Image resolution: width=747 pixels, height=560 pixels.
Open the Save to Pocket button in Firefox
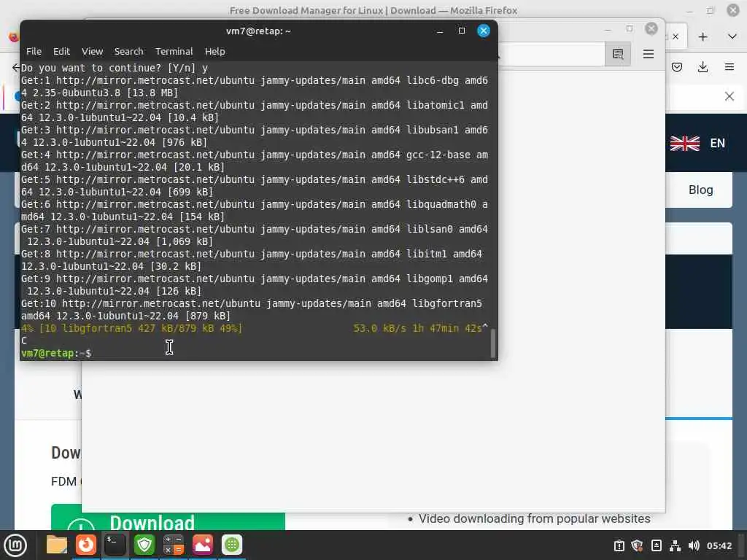(x=676, y=67)
